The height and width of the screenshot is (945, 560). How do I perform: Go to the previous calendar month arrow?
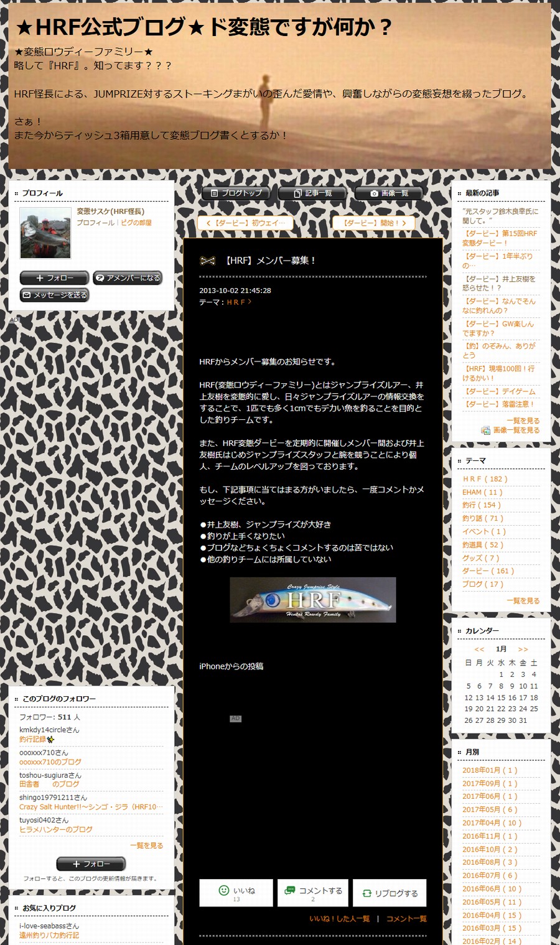click(x=479, y=649)
